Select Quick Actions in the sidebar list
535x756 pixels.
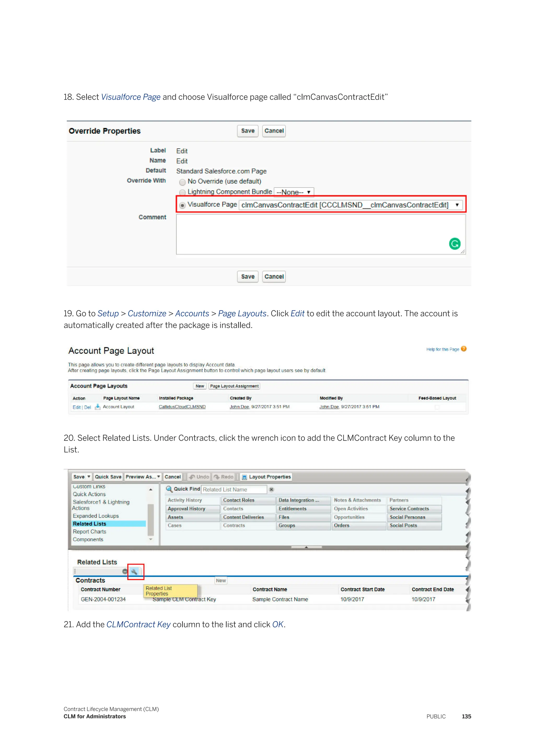tap(89, 494)
